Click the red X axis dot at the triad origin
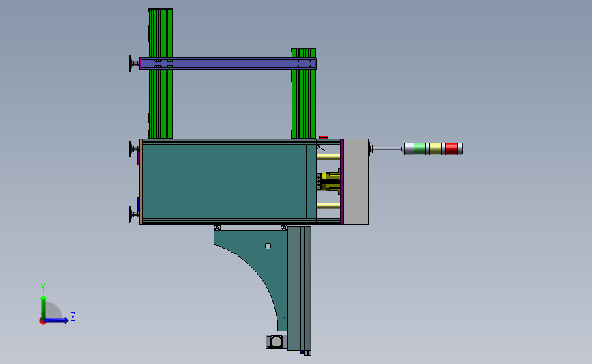This screenshot has width=592, height=364. pyautogui.click(x=42, y=322)
